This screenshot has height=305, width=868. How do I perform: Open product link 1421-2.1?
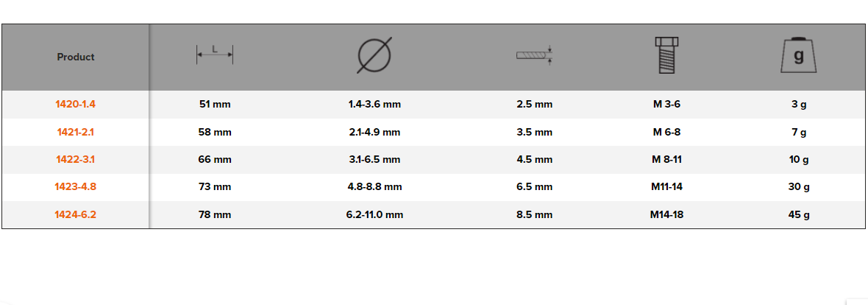pyautogui.click(x=76, y=133)
